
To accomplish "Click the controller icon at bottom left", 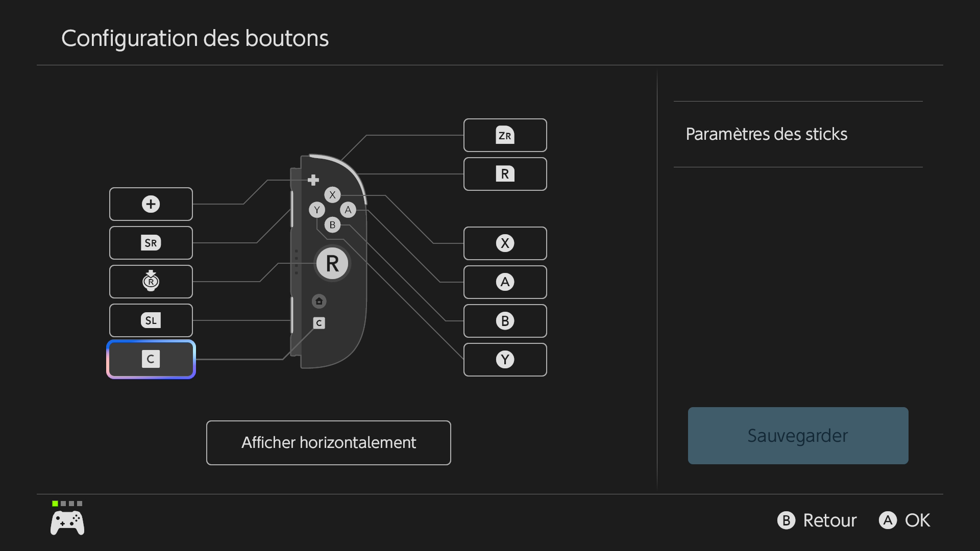I will pyautogui.click(x=67, y=522).
